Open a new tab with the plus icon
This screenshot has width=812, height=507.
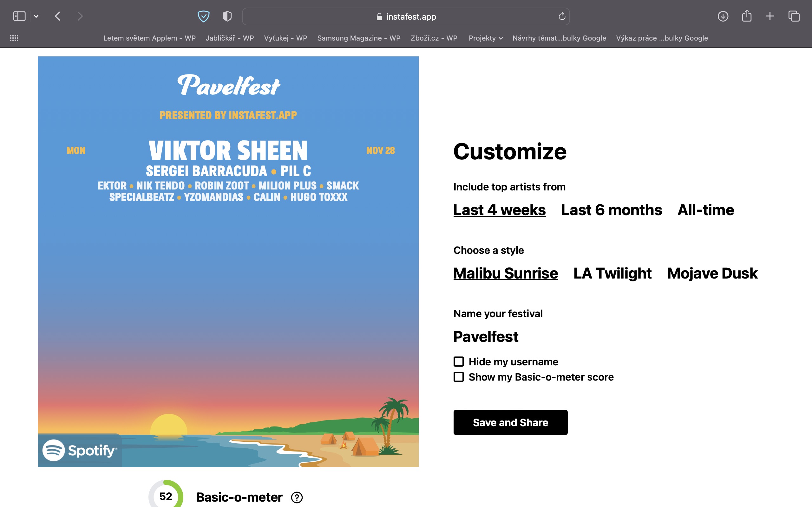[770, 16]
